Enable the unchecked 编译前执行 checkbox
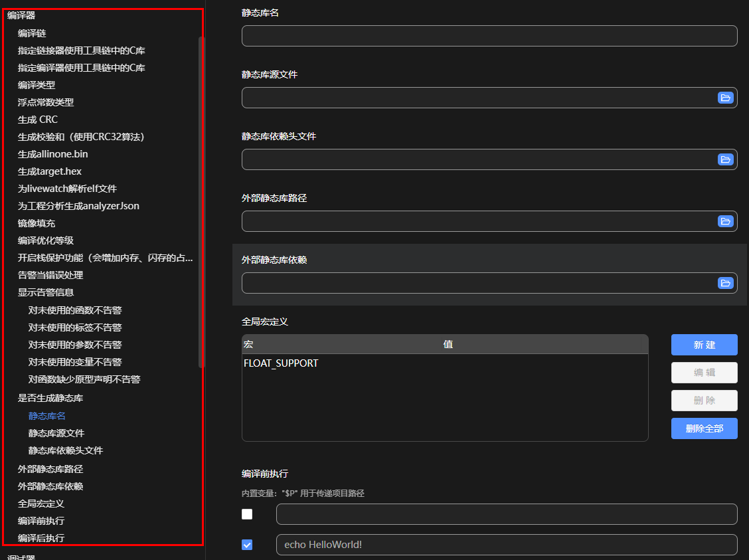 point(247,514)
